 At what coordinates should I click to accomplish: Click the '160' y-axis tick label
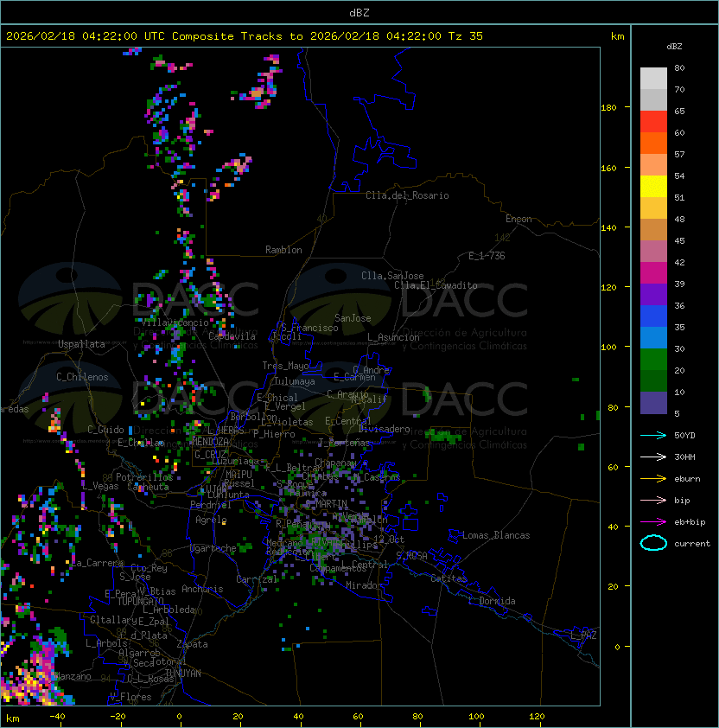click(608, 168)
